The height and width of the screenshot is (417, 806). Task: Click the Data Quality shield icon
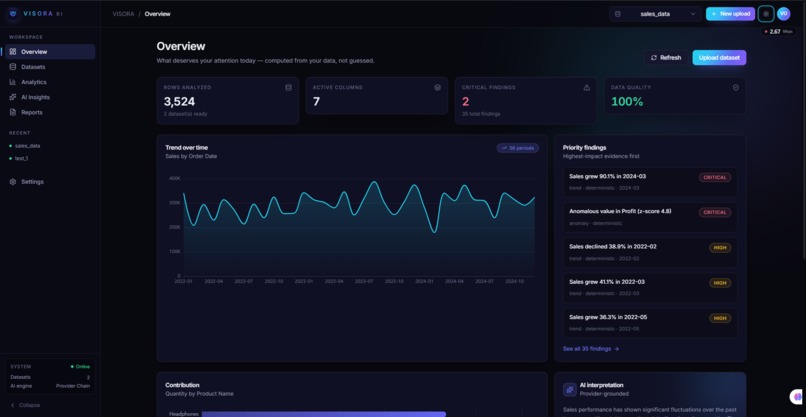click(736, 87)
